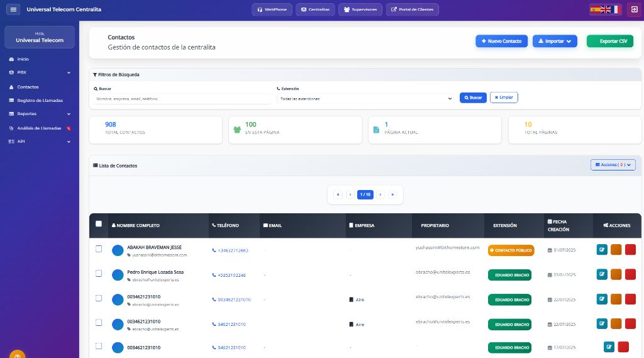The image size is (644, 358).
Task: Open the Acciones bulk actions dropdown
Action: pos(613,165)
